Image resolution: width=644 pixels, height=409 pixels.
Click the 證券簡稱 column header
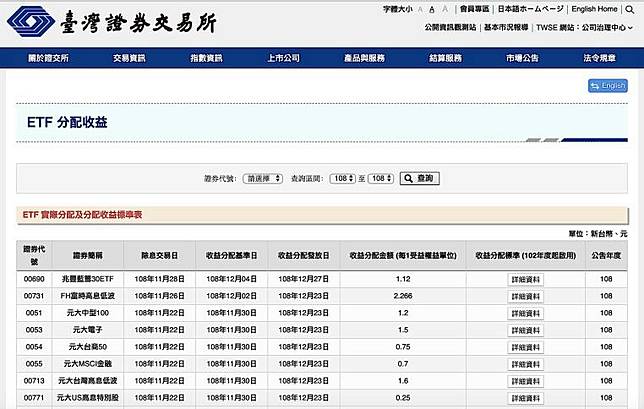pos(88,255)
